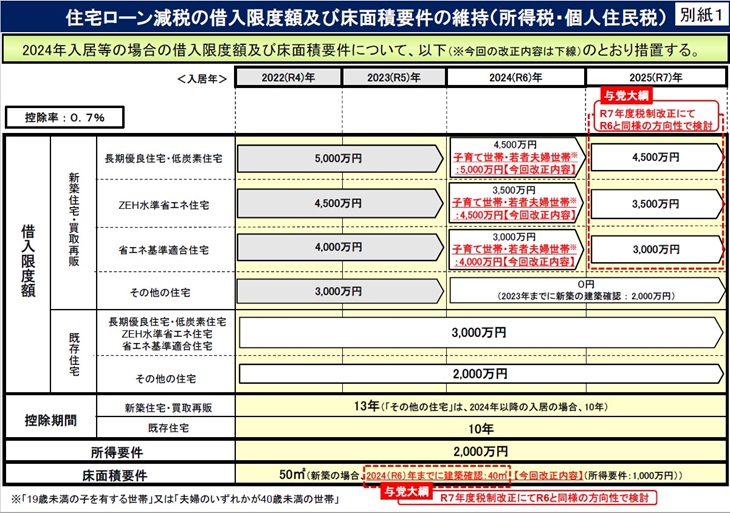
Task: Click the three-line existing housing label with 'ZEH水準省エネ住宅'
Action: pos(167,334)
